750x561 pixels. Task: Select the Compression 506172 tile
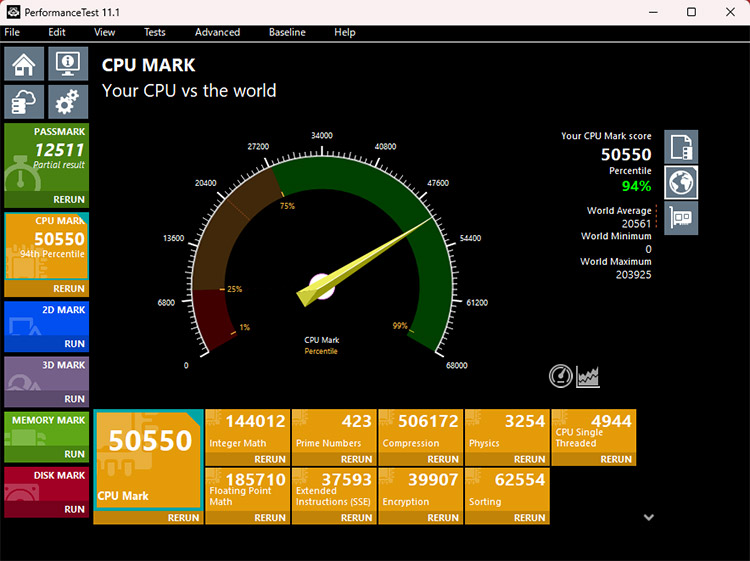[x=420, y=431]
